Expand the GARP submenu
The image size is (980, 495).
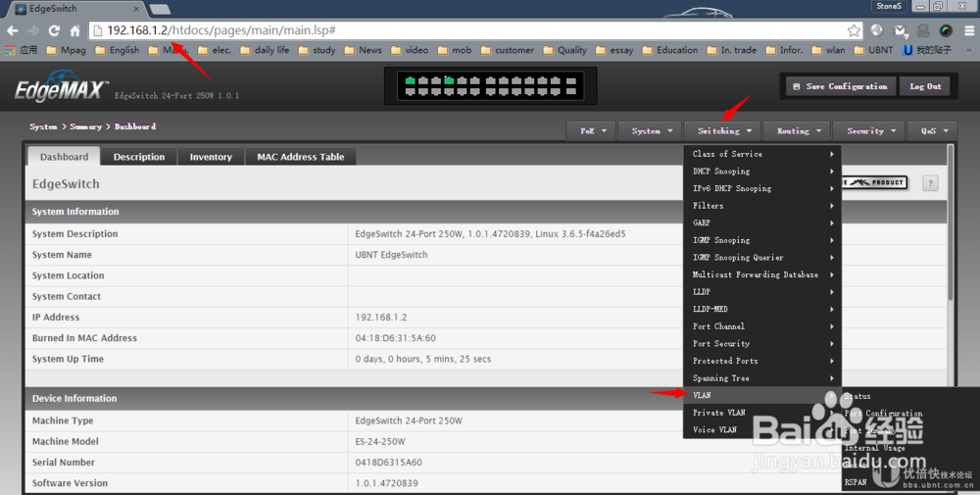[761, 223]
